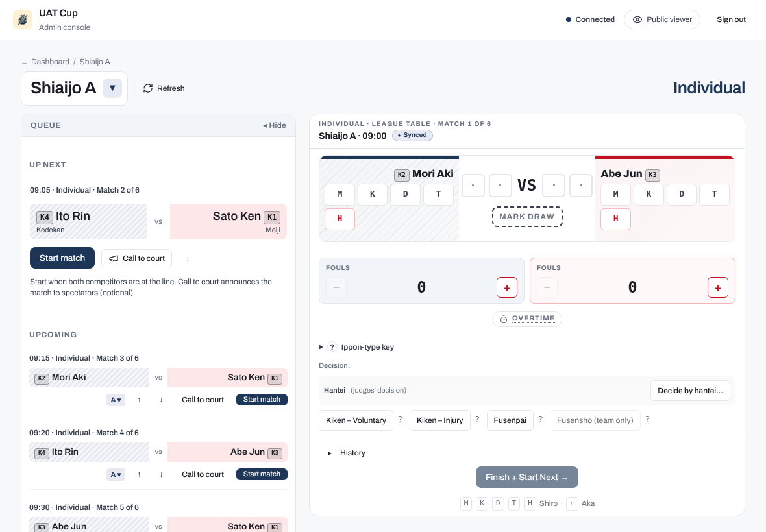This screenshot has height=532, width=766.
Task: Click the M shortcut key hint
Action: pos(466,503)
